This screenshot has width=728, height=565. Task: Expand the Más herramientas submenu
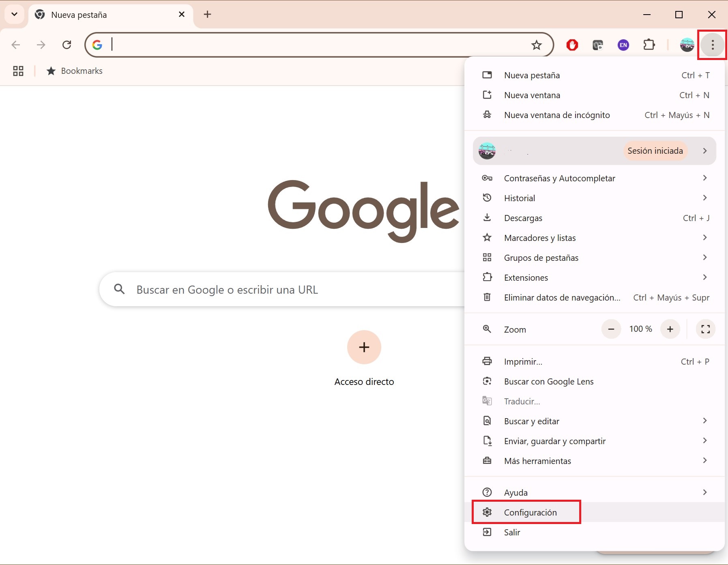(594, 461)
